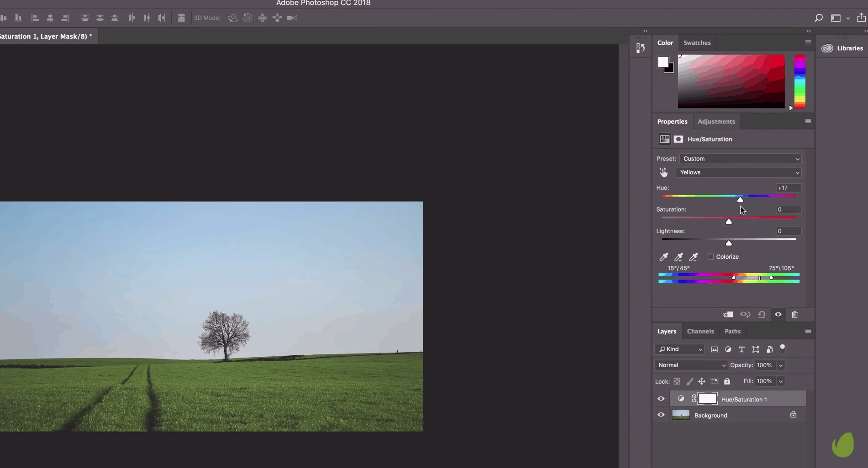Click distribute top edges icon

[x=85, y=18]
